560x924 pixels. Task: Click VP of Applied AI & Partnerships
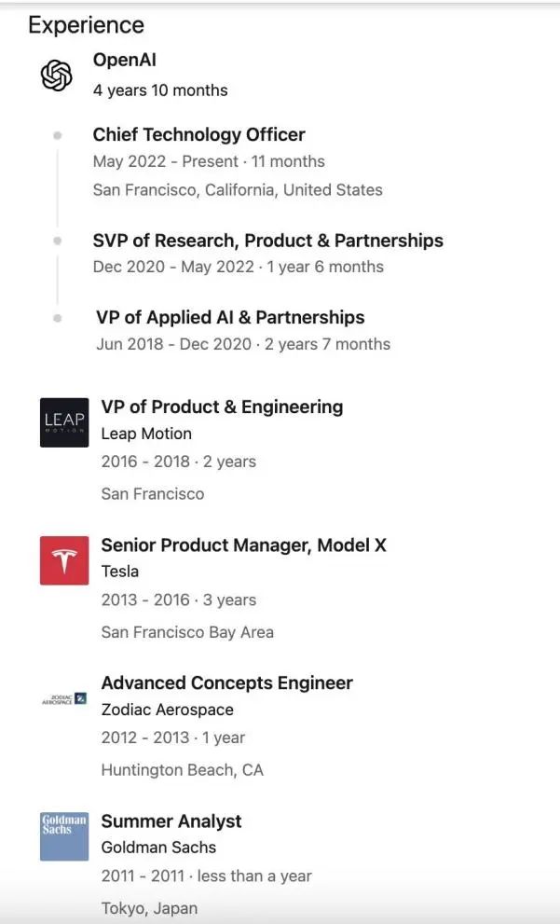230,317
